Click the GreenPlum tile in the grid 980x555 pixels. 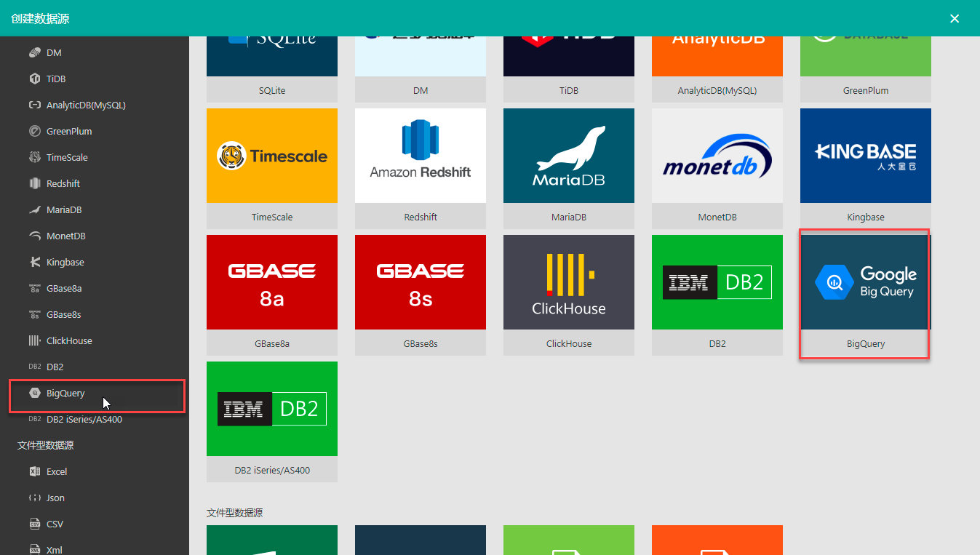coord(866,69)
